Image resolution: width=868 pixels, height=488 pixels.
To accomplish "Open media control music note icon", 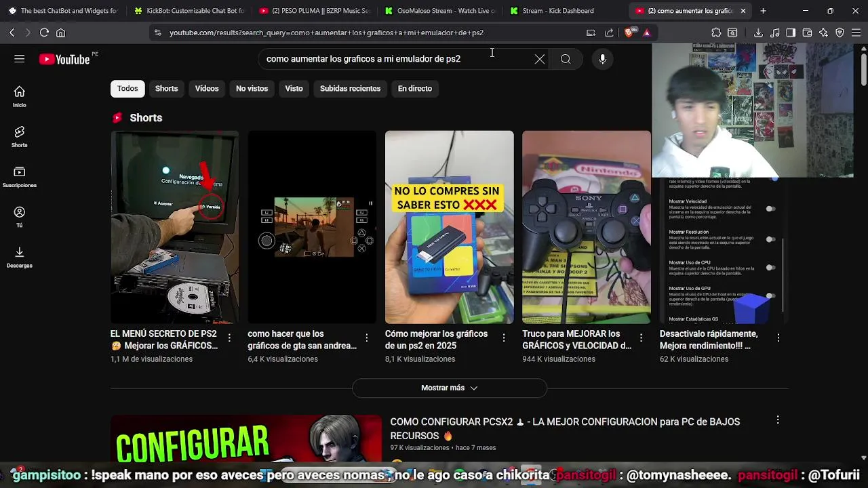I will (x=774, y=33).
